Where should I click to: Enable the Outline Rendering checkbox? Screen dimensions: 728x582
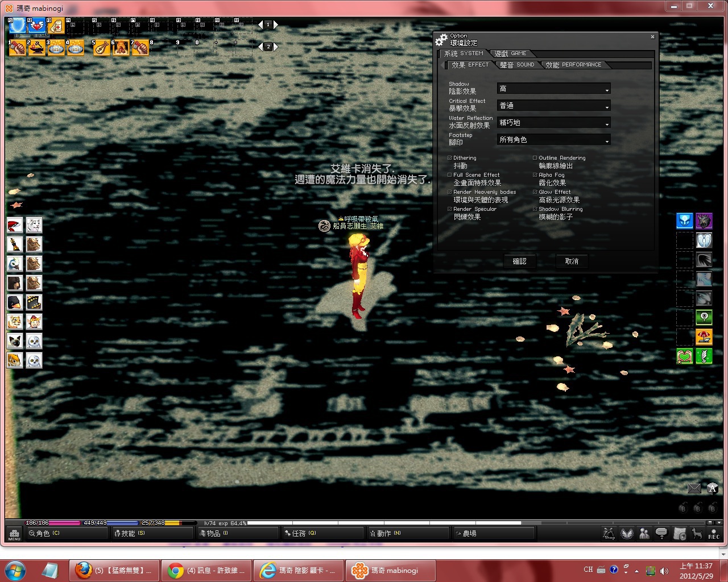coord(535,158)
